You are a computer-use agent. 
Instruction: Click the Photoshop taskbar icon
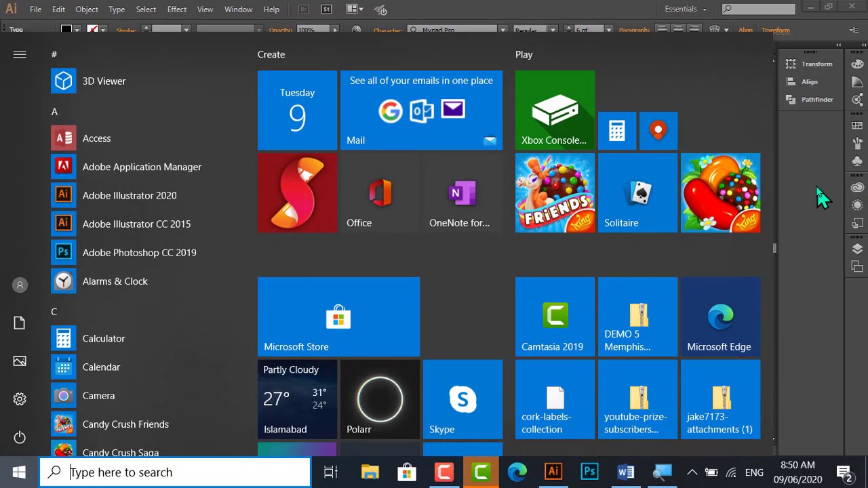pos(589,472)
